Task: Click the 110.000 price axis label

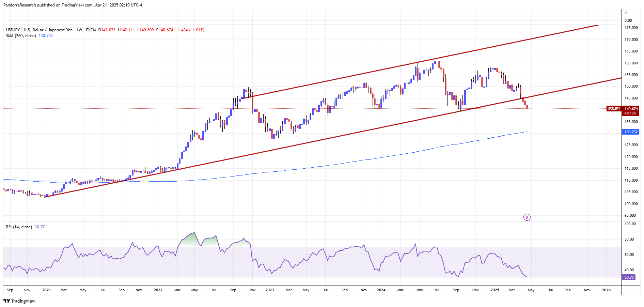Action: [x=631, y=180]
